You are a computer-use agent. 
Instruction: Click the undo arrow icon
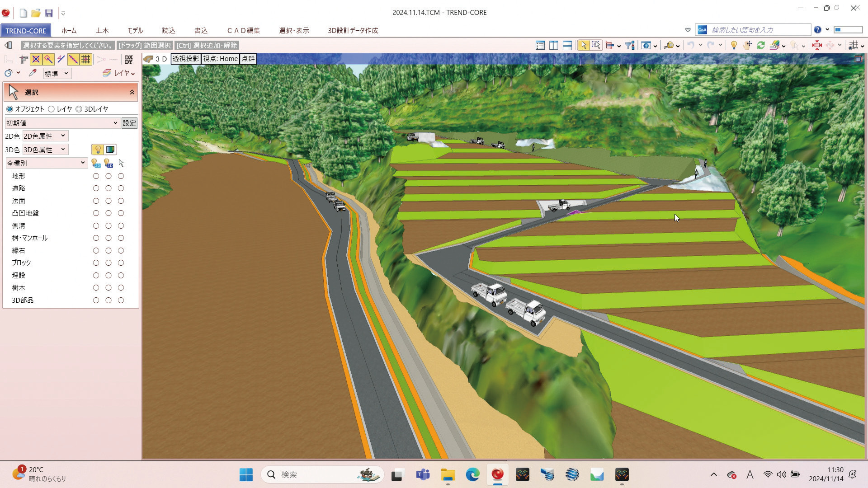(x=691, y=45)
